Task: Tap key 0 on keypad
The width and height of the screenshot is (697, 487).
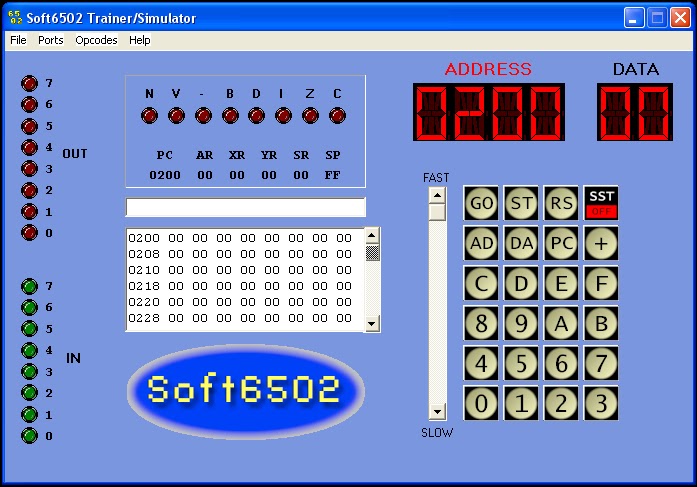Action: (x=481, y=403)
